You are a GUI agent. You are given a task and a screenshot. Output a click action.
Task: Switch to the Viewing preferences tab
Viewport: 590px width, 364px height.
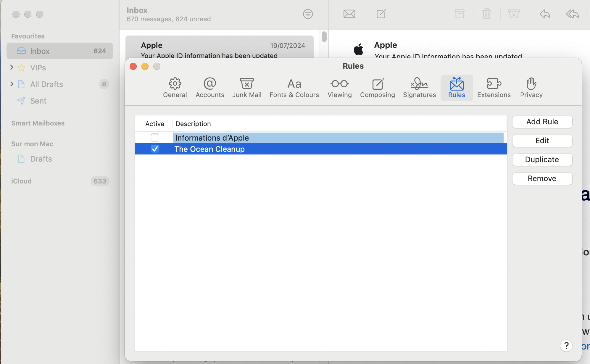click(x=339, y=87)
